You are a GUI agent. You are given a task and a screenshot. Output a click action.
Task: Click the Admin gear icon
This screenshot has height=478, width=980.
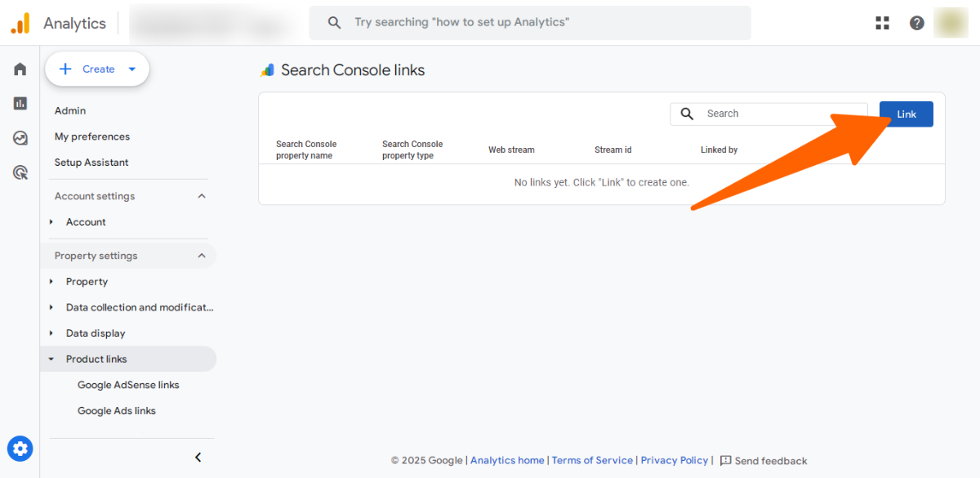(20, 449)
